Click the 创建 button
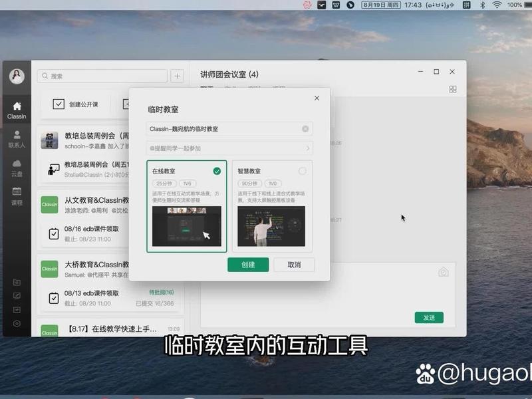Screen dimensions: 532x399 tap(248, 265)
